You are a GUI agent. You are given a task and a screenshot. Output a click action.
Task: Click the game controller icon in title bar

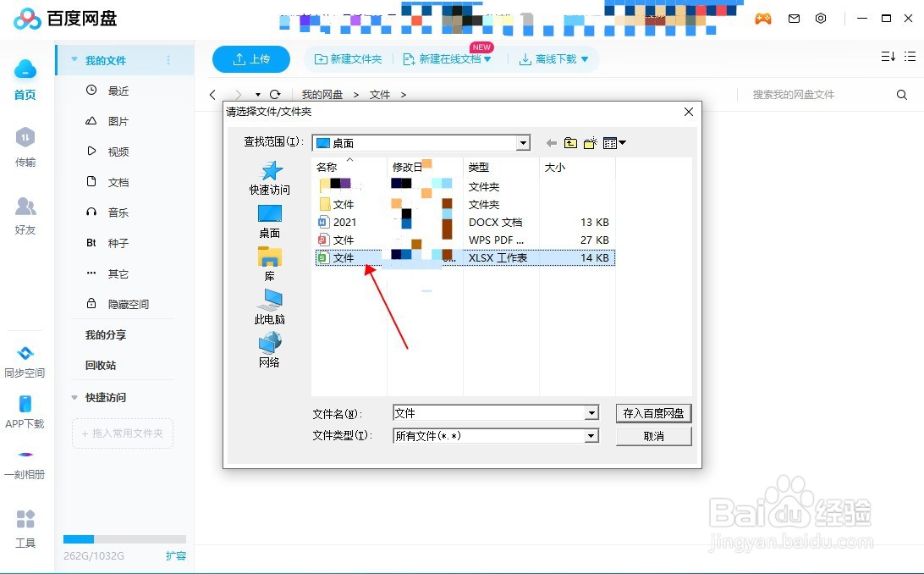click(x=762, y=18)
